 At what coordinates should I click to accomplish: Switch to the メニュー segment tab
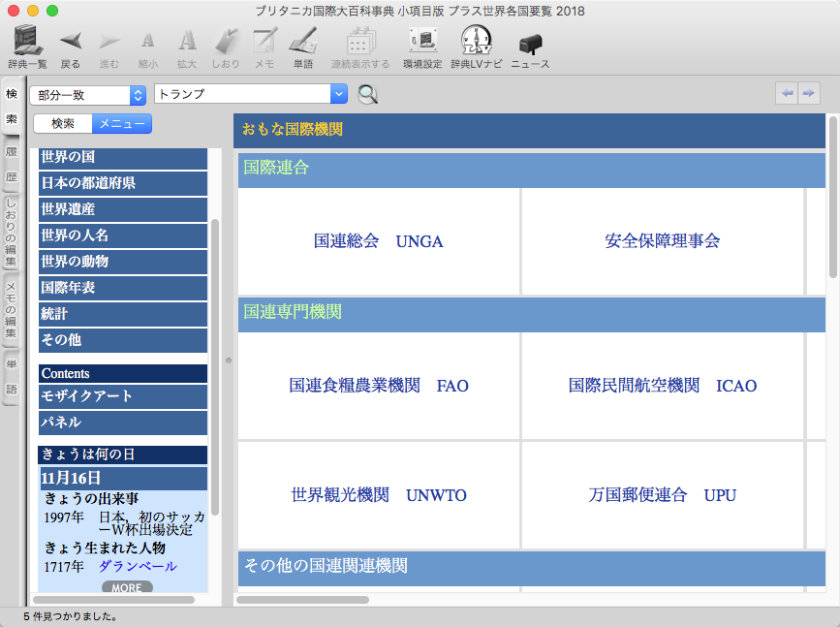(122, 124)
